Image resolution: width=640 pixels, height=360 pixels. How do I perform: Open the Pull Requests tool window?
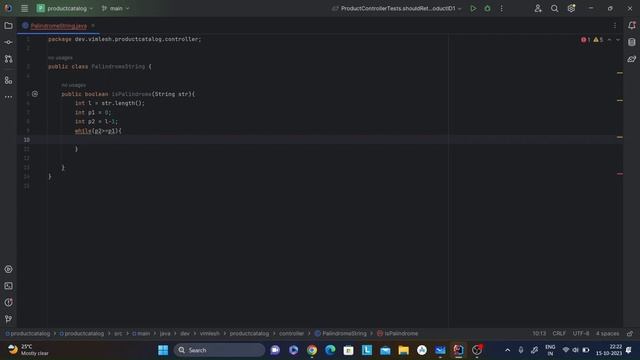pyautogui.click(x=8, y=59)
